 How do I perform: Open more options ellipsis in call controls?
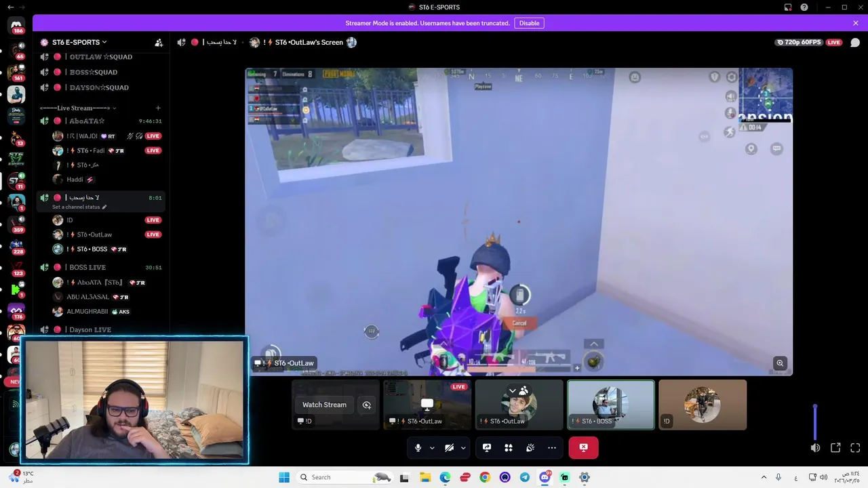(552, 447)
